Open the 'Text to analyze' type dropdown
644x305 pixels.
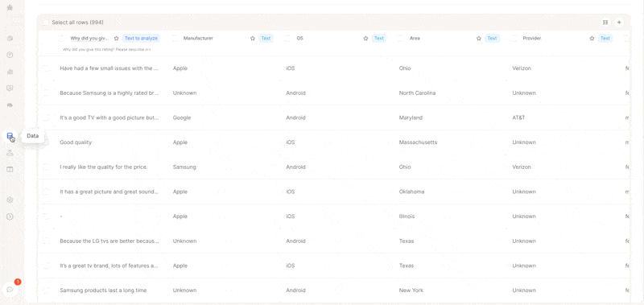(x=141, y=38)
